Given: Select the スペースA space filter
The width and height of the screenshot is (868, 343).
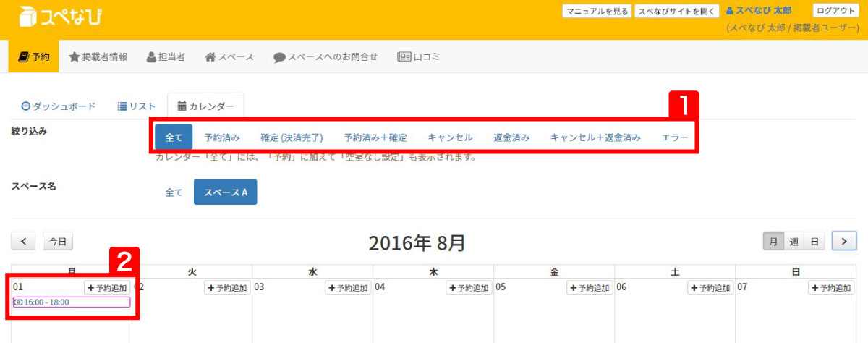Looking at the screenshot, I should pyautogui.click(x=226, y=192).
